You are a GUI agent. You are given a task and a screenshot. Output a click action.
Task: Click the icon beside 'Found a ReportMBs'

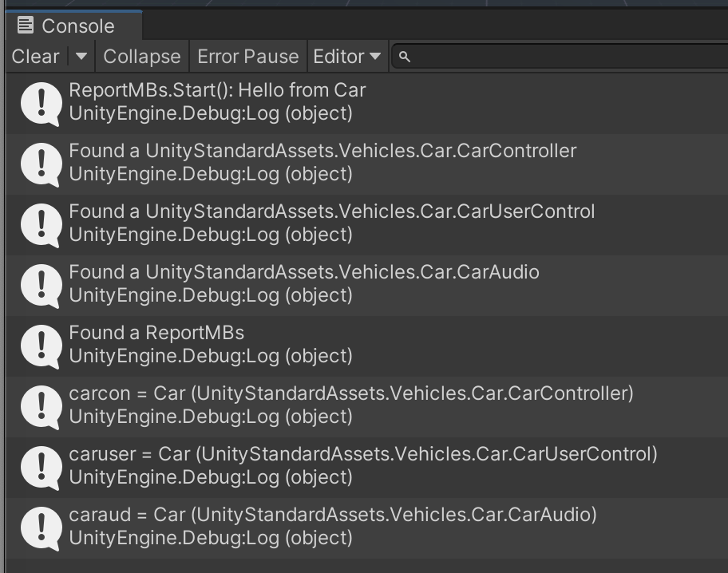click(40, 346)
